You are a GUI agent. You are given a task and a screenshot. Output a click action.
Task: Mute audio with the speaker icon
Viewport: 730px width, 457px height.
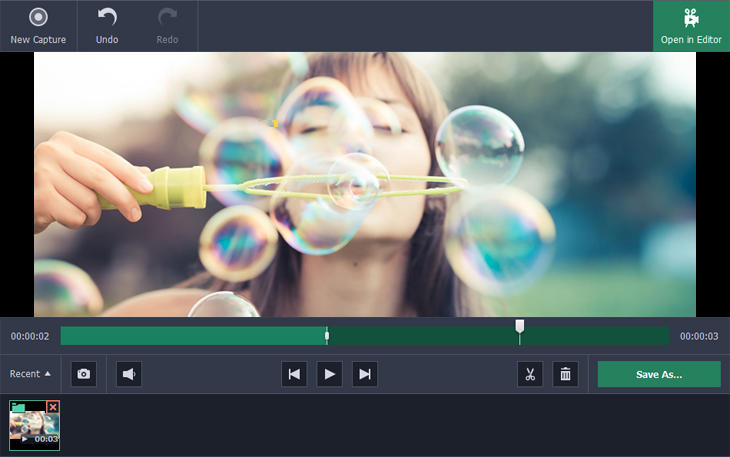click(x=129, y=374)
